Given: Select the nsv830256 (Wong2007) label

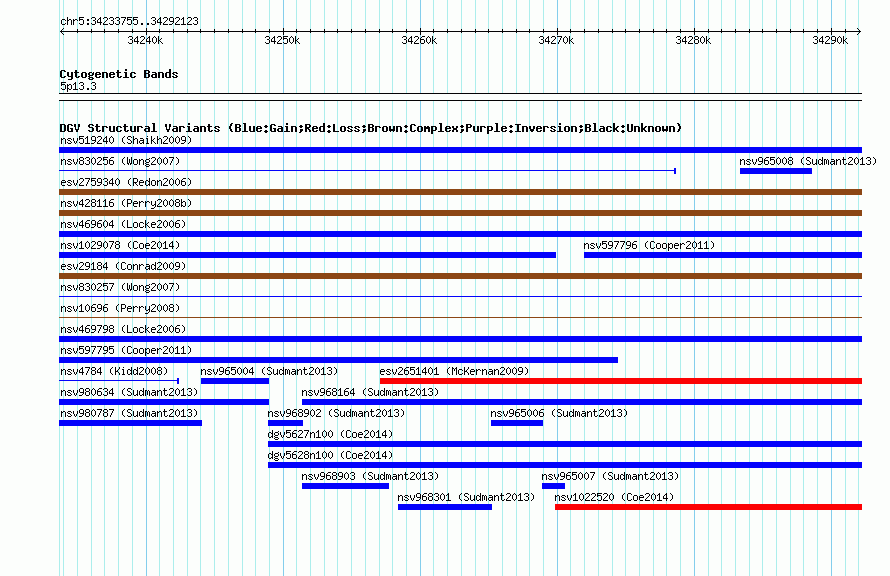Looking at the screenshot, I should click(120, 161).
